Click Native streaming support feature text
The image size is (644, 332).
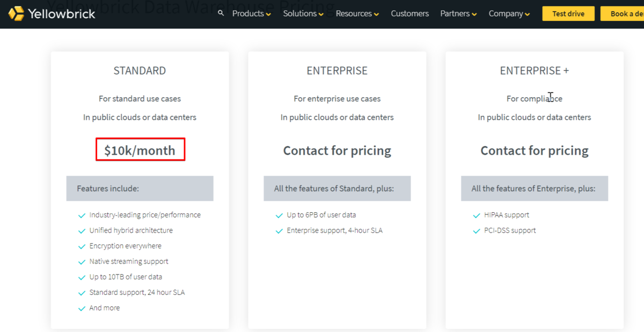click(129, 262)
